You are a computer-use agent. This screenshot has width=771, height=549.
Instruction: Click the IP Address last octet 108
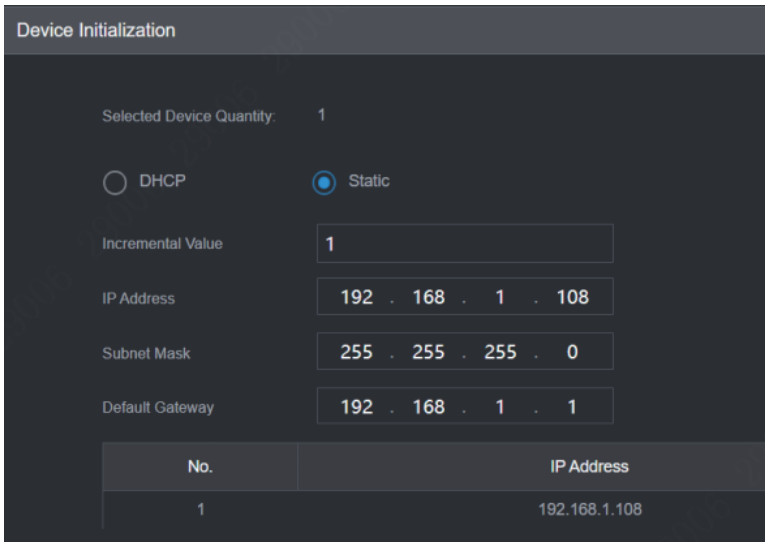point(573,298)
